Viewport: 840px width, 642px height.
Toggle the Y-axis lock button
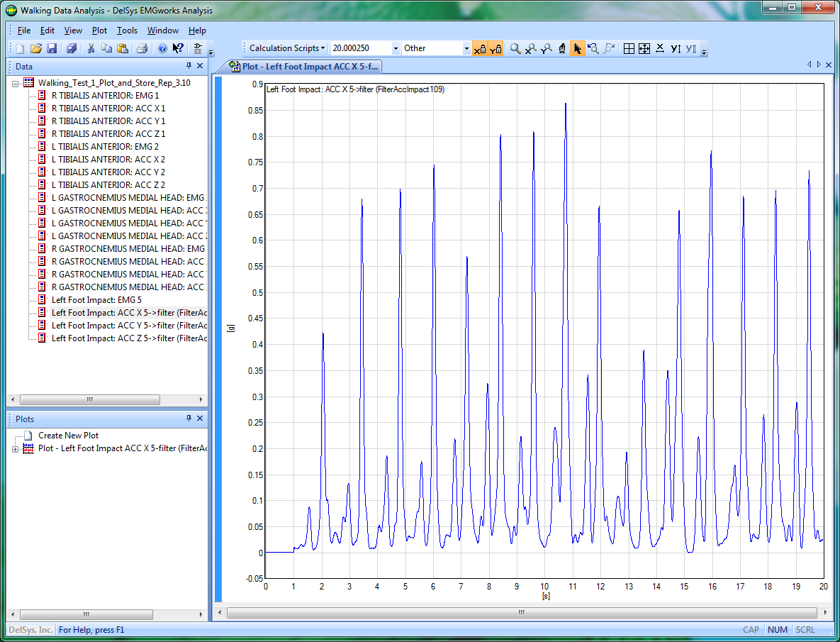(495, 48)
